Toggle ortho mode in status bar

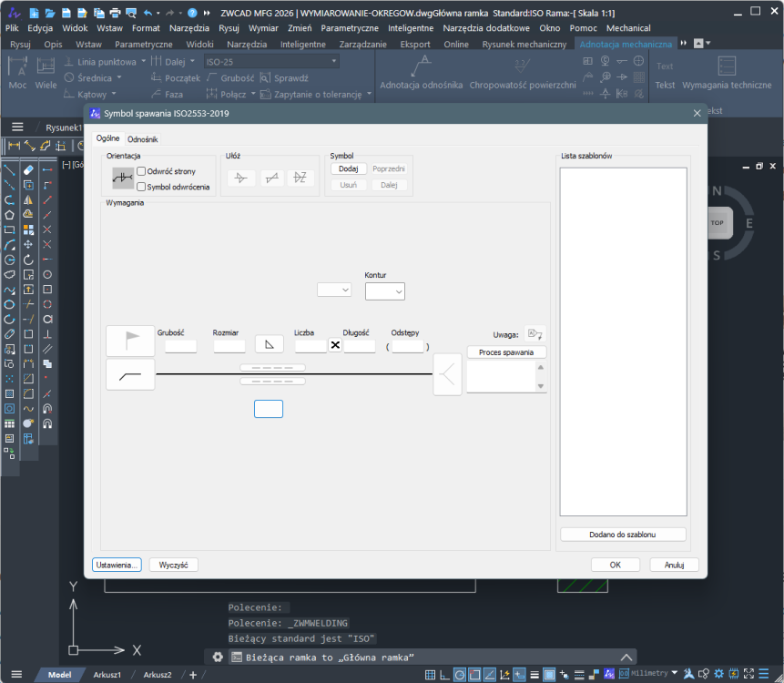[x=444, y=675]
